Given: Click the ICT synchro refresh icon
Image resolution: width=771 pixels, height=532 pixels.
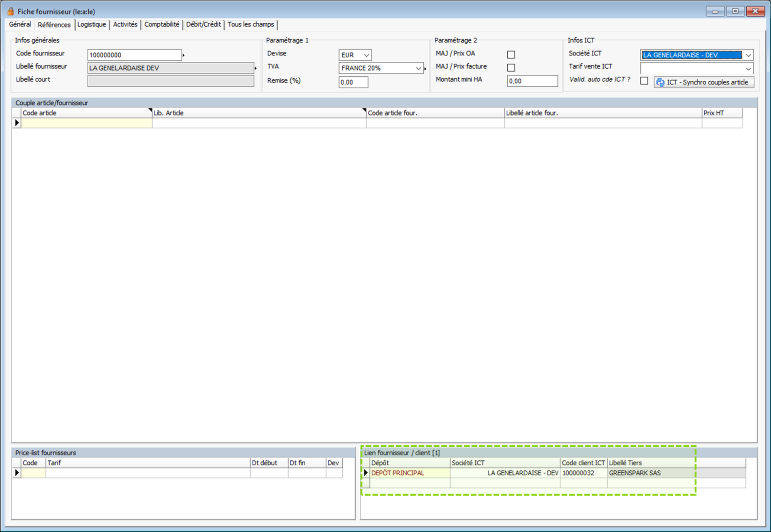Looking at the screenshot, I should [x=660, y=82].
